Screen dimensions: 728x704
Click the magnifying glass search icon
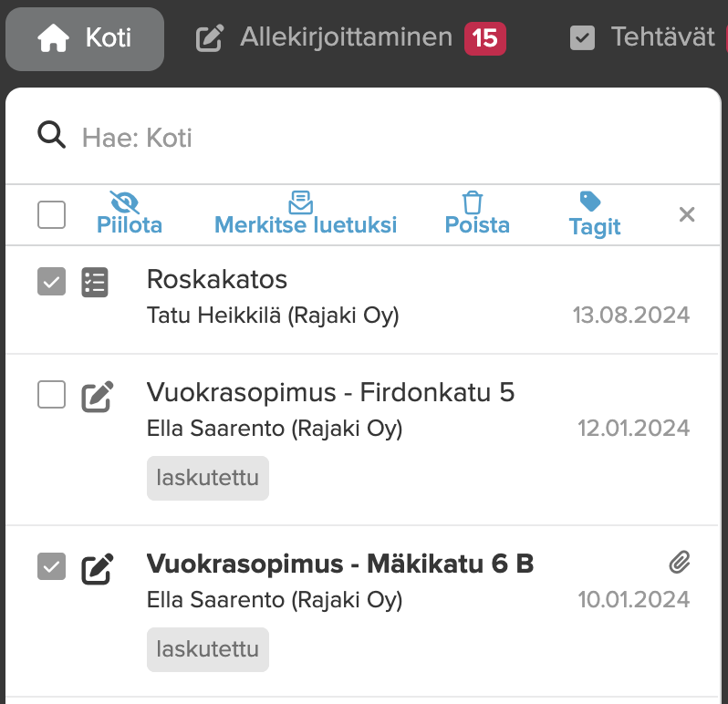[52, 136]
